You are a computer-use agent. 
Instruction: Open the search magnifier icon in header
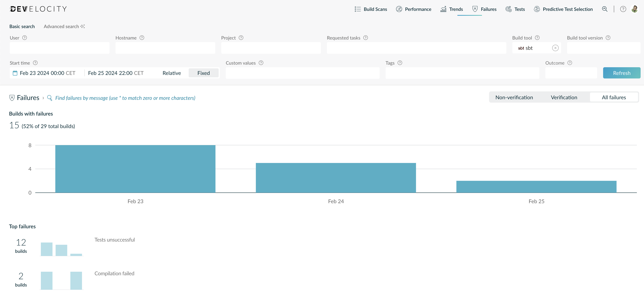pos(604,9)
